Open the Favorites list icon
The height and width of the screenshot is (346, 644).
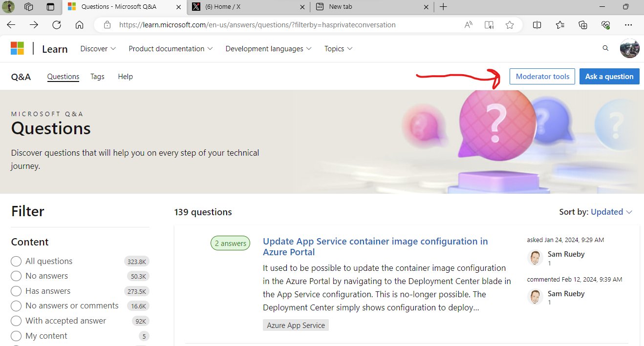[x=560, y=25]
